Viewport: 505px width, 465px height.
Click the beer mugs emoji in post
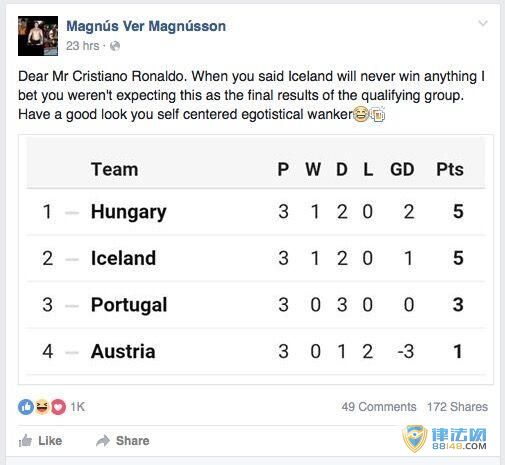(x=377, y=114)
